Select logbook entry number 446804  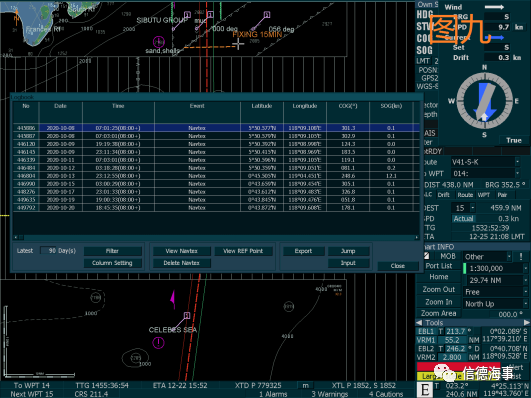(x=216, y=176)
